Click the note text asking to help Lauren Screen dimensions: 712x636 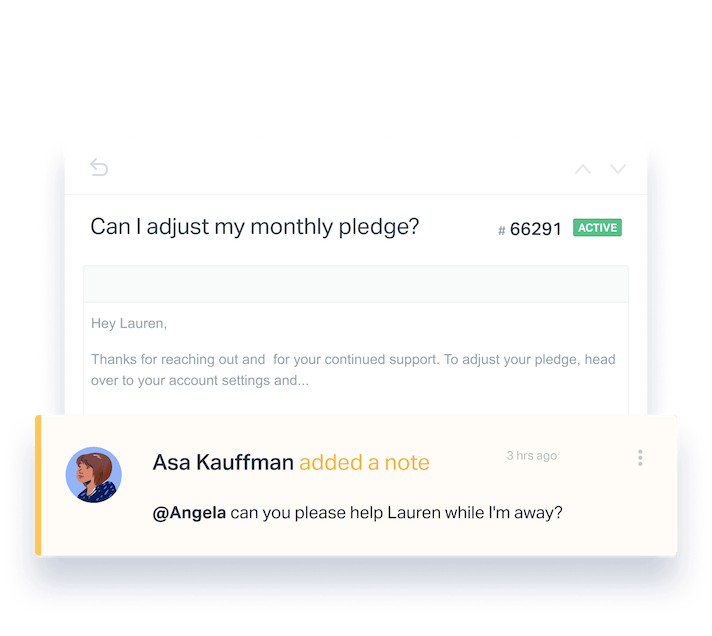point(357,513)
